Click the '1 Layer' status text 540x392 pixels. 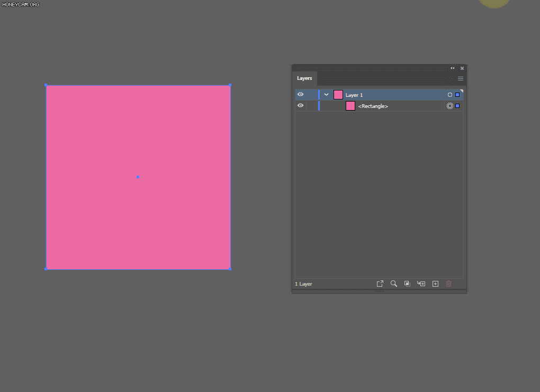(x=303, y=284)
